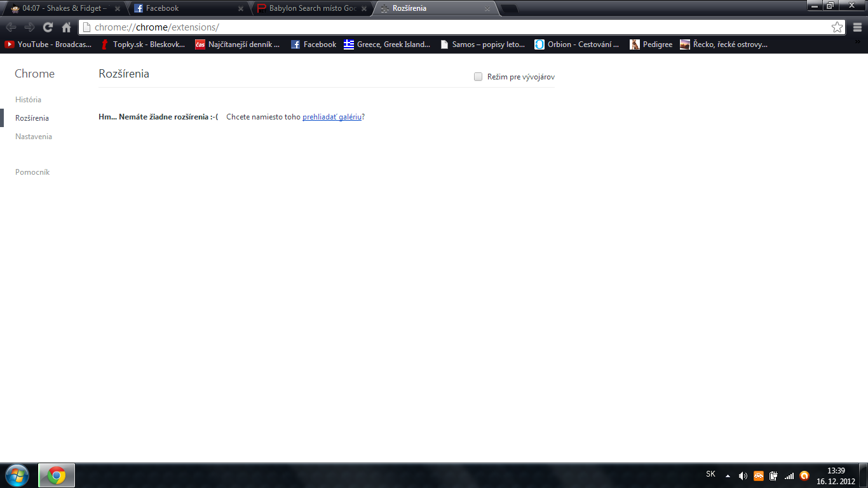868x488 pixels.
Task: Open the power plug tray icon
Action: click(x=773, y=475)
